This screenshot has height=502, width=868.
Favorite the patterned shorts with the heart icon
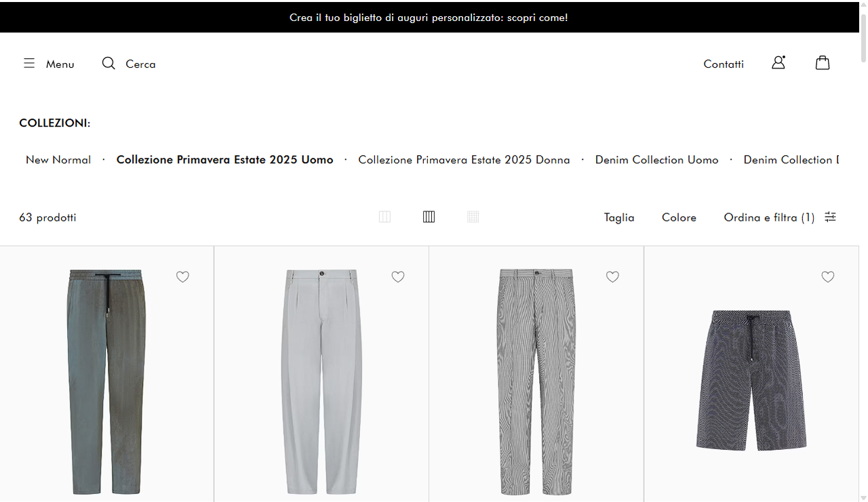pyautogui.click(x=828, y=276)
